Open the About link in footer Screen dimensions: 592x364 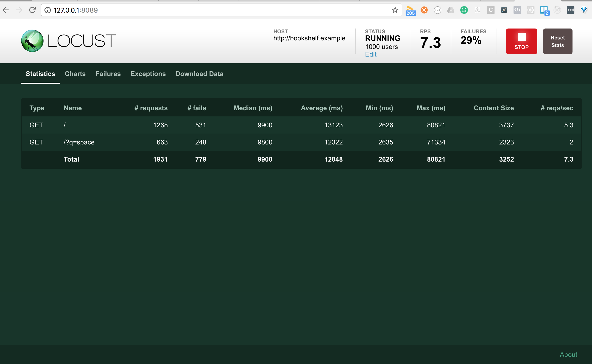(568, 354)
